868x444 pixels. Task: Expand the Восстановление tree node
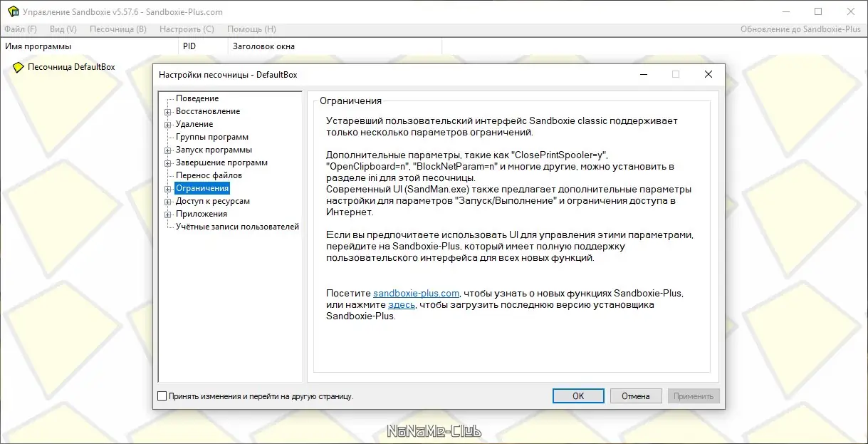pos(168,112)
